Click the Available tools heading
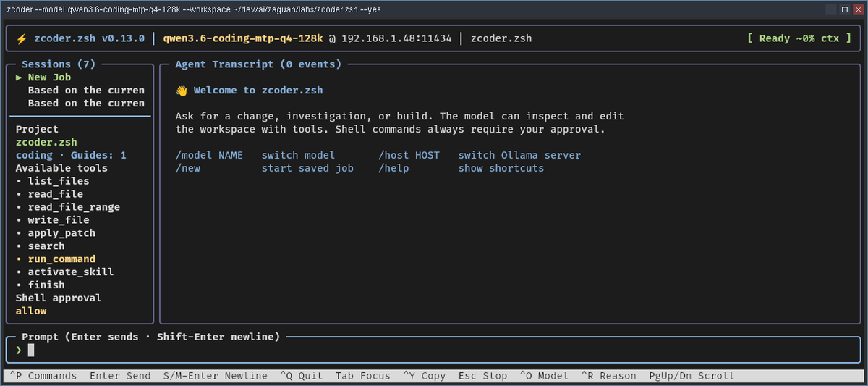The width and height of the screenshot is (868, 386). [x=61, y=168]
